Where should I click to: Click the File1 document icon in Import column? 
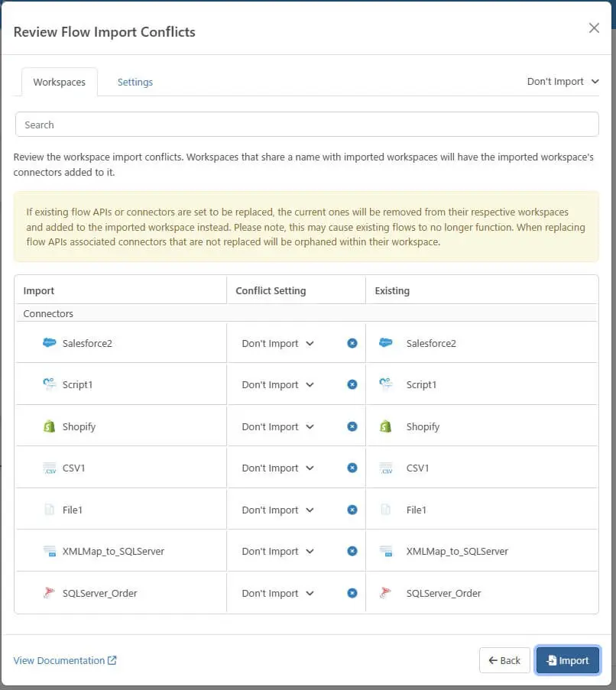[50, 510]
